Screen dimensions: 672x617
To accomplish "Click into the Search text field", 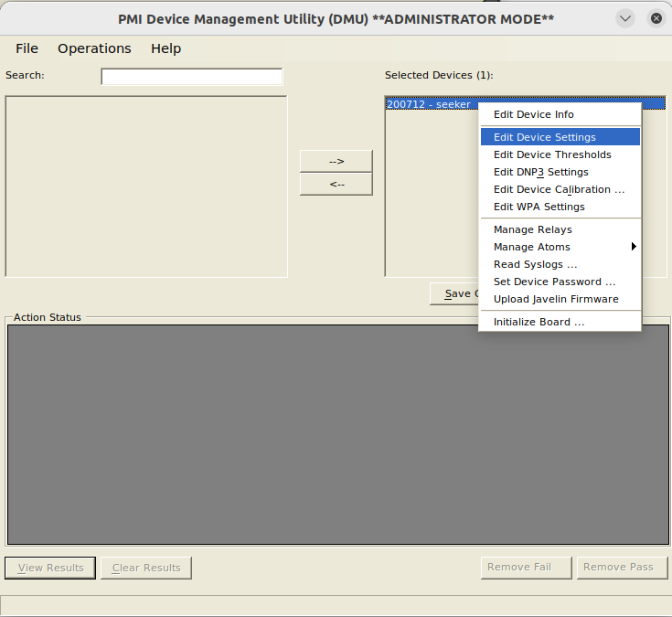I will click(x=191, y=77).
